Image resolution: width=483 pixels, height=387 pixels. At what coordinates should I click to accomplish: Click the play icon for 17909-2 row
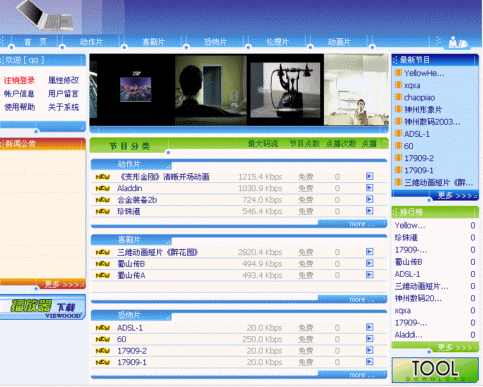[369, 350]
